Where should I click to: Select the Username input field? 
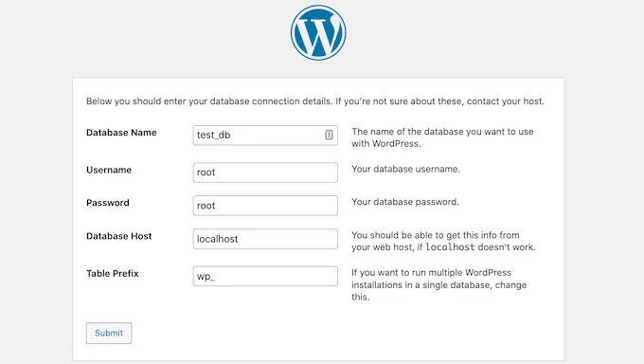pos(265,173)
